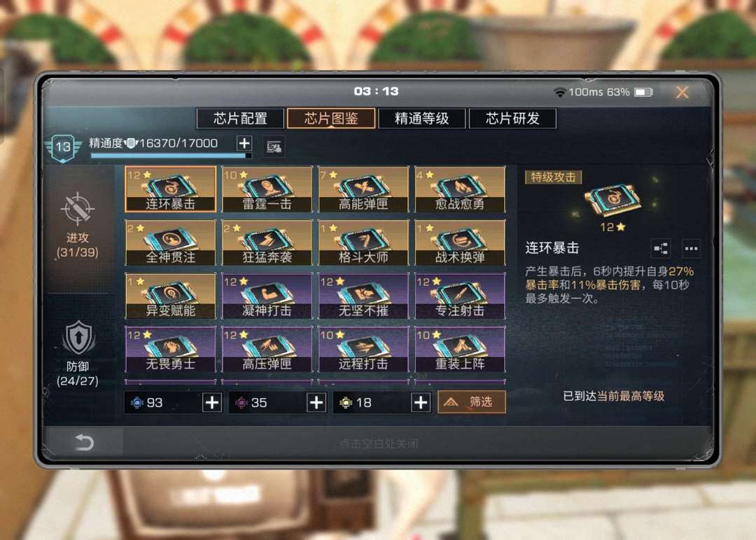Screen dimensions: 756x540
Task: Open the 芯片研发 tab
Action: (512, 118)
